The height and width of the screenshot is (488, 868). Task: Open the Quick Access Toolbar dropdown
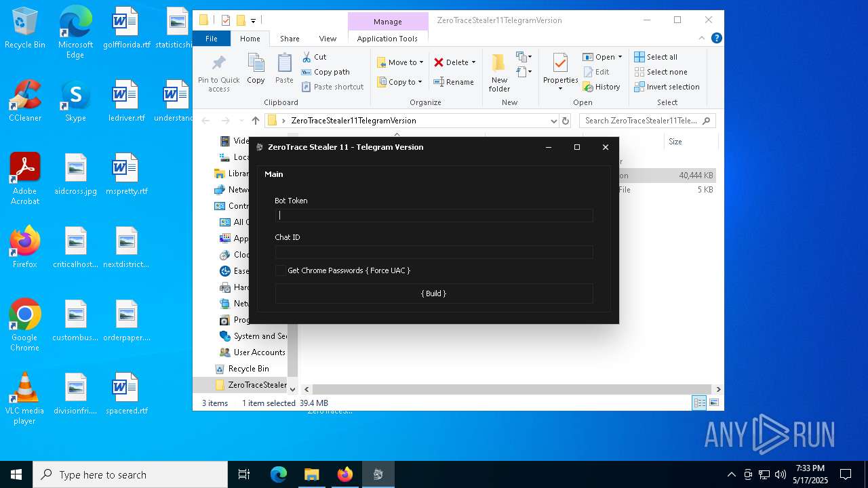(253, 20)
